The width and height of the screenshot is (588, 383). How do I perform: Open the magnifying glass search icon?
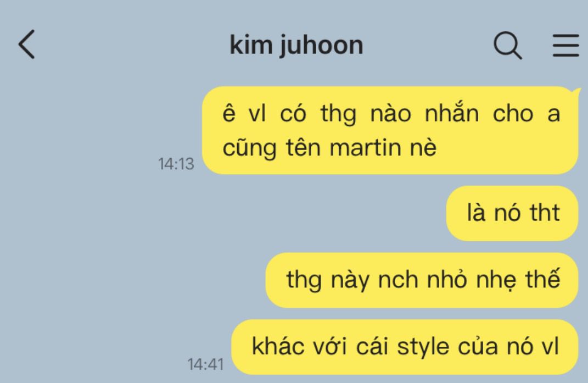point(508,46)
